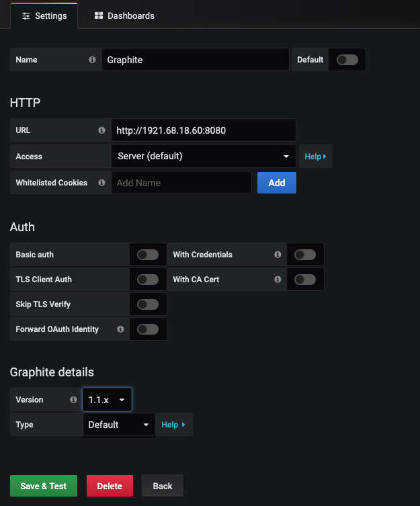Click the info icon beside URL label

click(x=101, y=130)
